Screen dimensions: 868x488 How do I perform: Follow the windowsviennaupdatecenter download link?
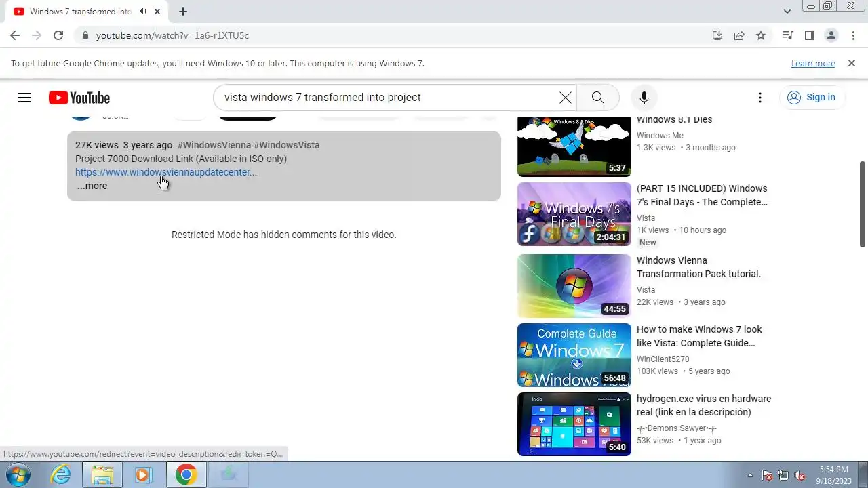click(166, 172)
